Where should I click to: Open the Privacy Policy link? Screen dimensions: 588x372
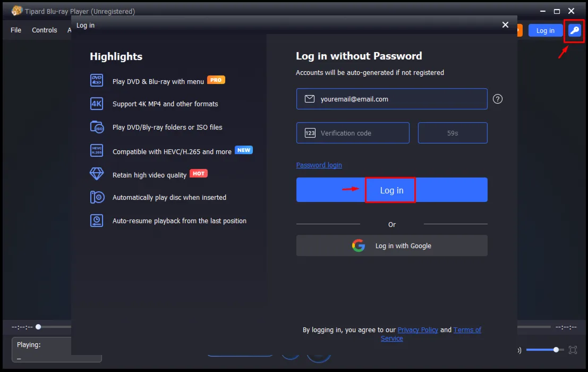[x=417, y=329]
